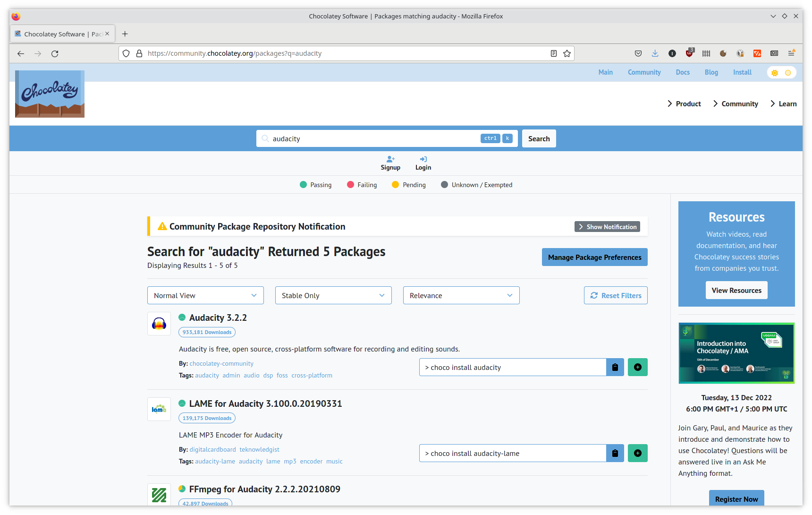The width and height of the screenshot is (812, 515).
Task: Open the FFmpeg for Audacity package title
Action: point(265,489)
